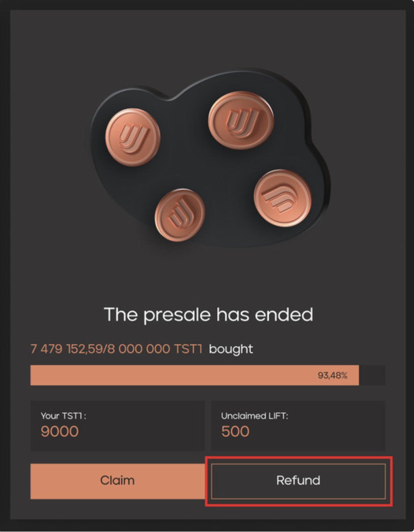This screenshot has height=532, width=414.
Task: Select the 9000 TST1 balance value
Action: [60, 431]
